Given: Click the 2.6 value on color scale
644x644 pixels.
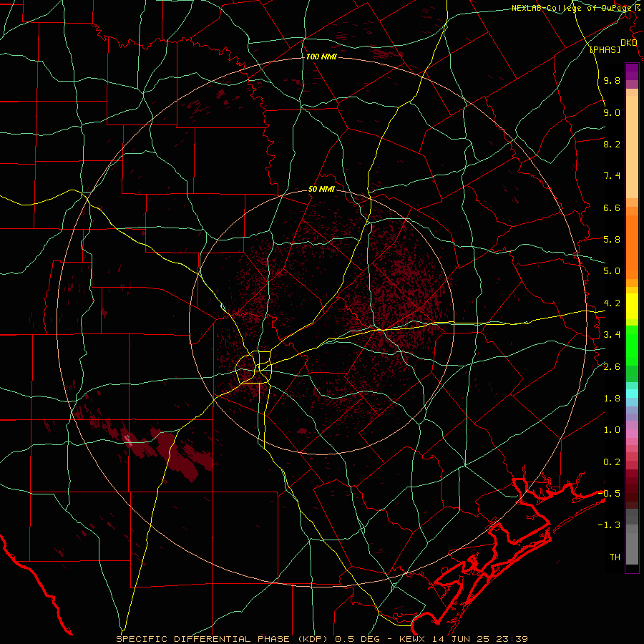Looking at the screenshot, I should (x=612, y=367).
